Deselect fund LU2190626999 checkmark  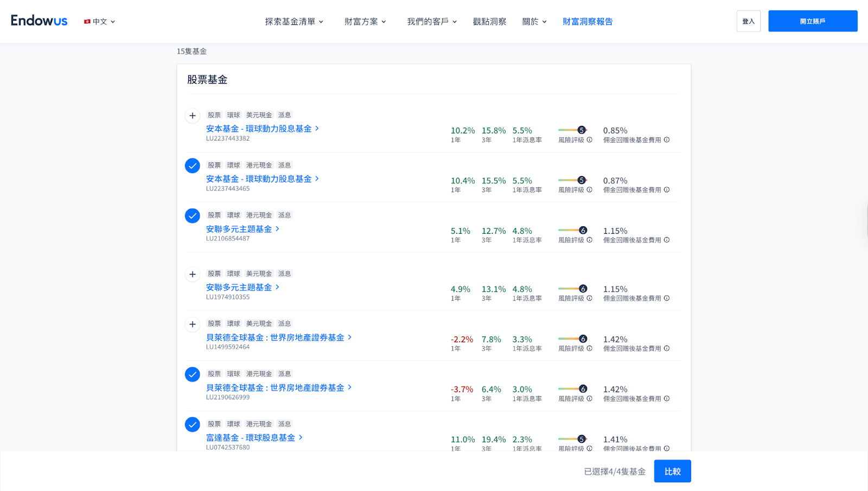[x=193, y=374]
